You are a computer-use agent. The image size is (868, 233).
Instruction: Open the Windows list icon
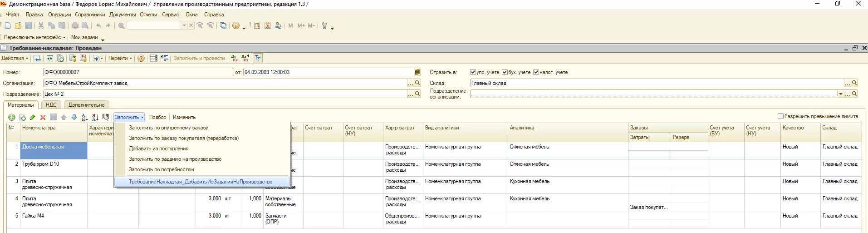(x=223, y=26)
